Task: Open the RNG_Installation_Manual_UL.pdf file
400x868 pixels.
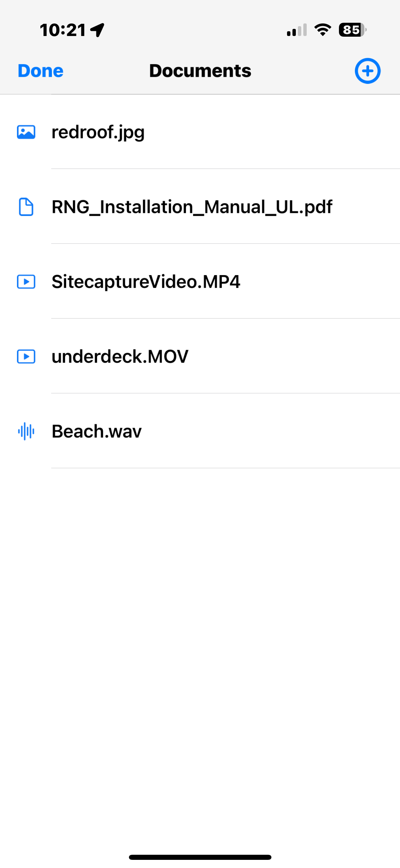Action: (200, 206)
